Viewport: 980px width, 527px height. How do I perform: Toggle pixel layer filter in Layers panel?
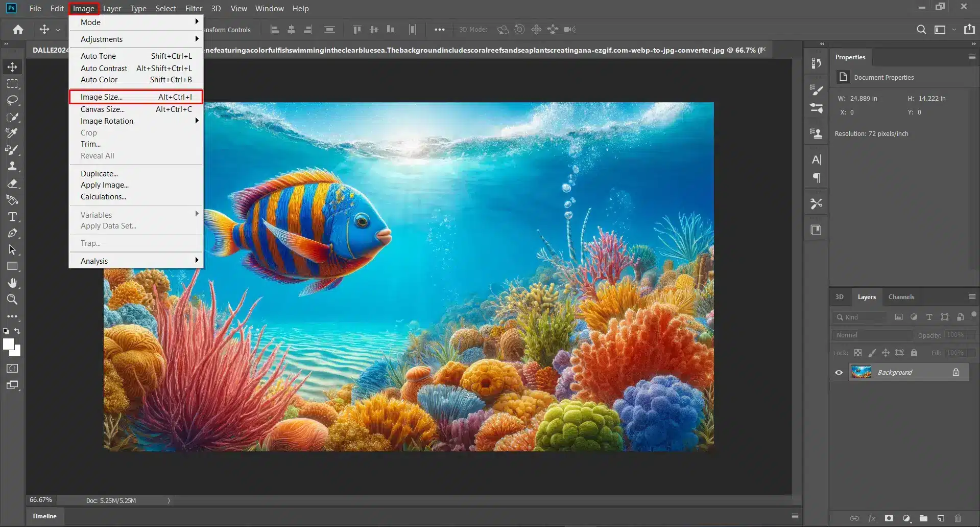coord(899,317)
